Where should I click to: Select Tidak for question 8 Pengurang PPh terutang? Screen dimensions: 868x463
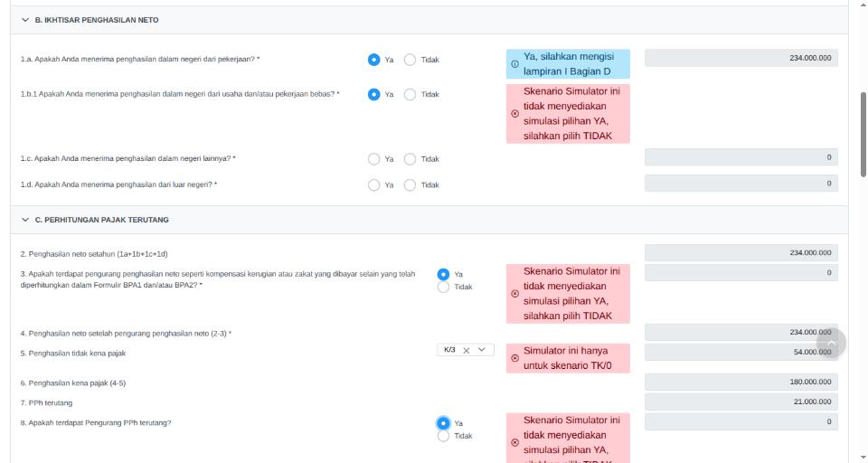[443, 436]
